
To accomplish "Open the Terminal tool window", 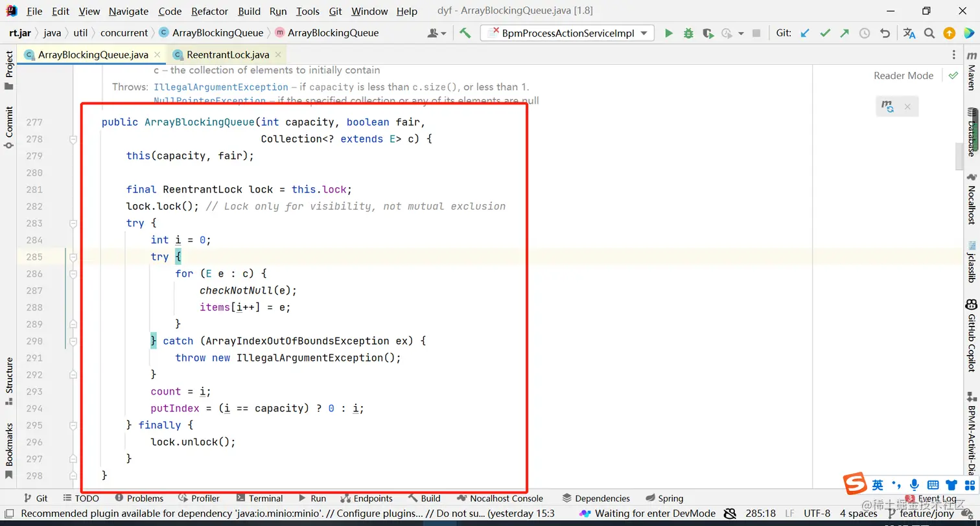I will pos(259,498).
